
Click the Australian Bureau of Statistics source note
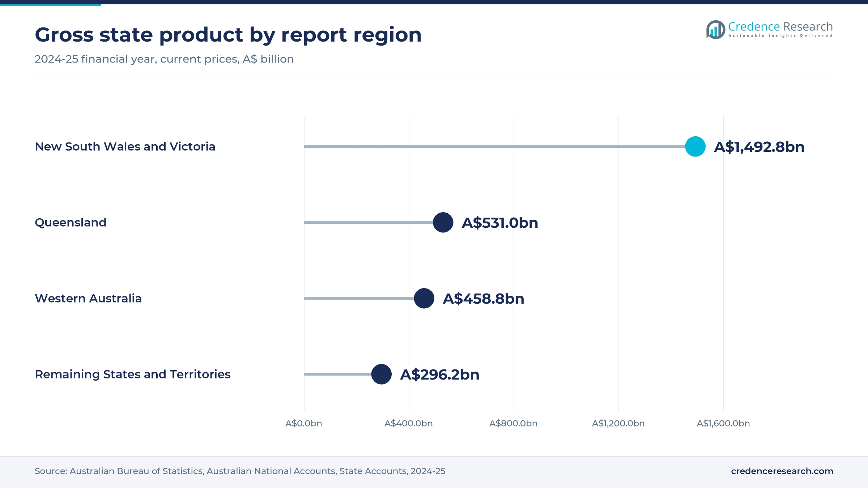240,471
